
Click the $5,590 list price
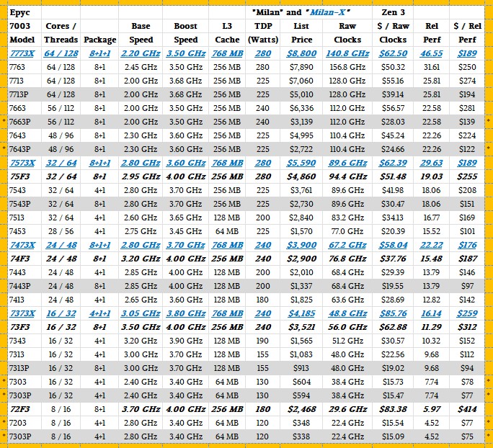[301, 163]
